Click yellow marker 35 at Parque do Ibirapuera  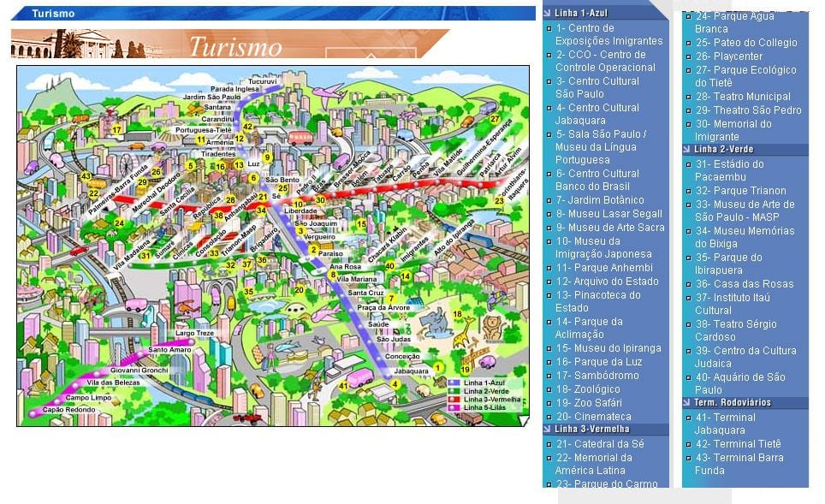tap(248, 291)
